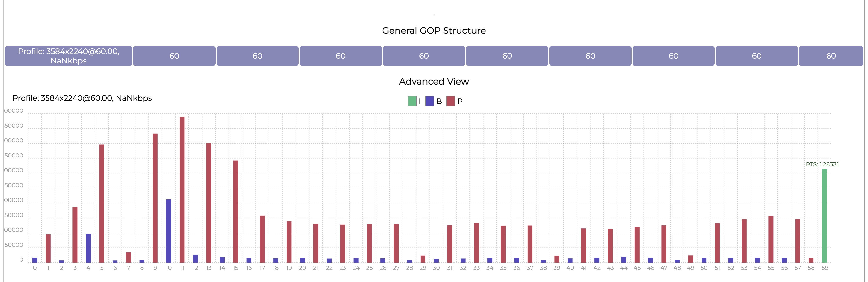Toggle P-frames via the red legend box
The image size is (868, 282).
point(451,101)
